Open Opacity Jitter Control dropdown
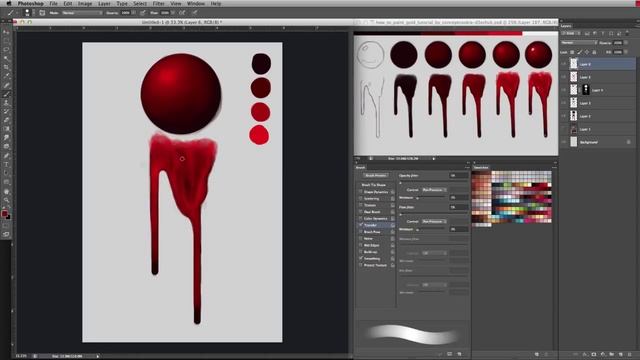Viewport: 640px width, 360px height. point(434,190)
